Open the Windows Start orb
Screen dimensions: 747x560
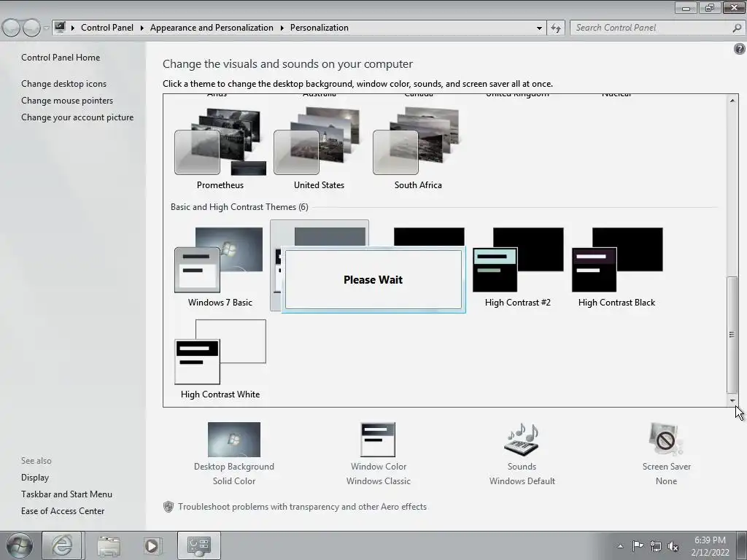pyautogui.click(x=19, y=545)
